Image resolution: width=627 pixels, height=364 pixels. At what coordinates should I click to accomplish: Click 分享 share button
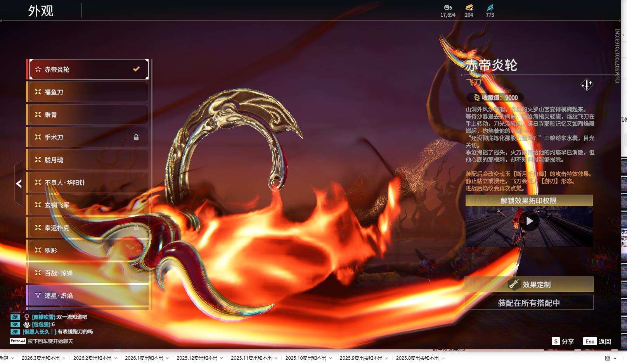point(568,342)
